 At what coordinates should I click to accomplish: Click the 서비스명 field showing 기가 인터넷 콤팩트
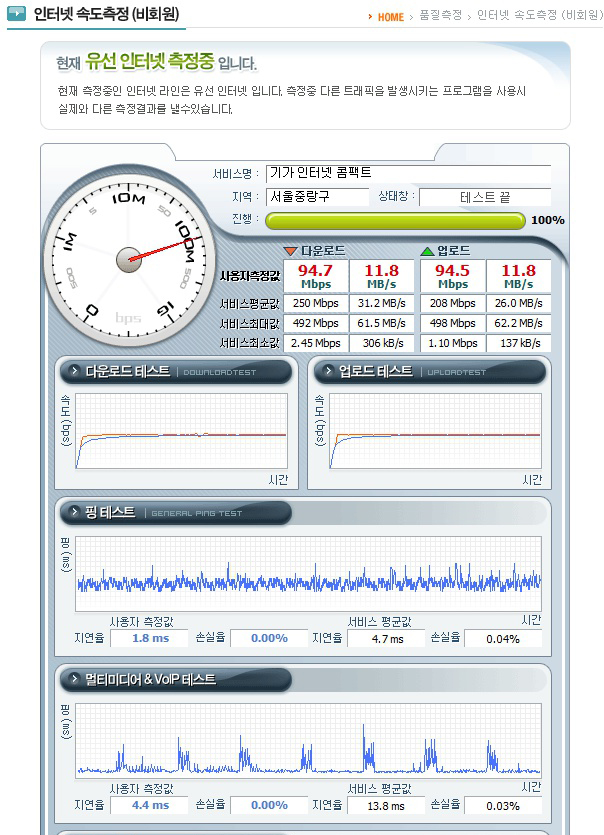coord(408,174)
